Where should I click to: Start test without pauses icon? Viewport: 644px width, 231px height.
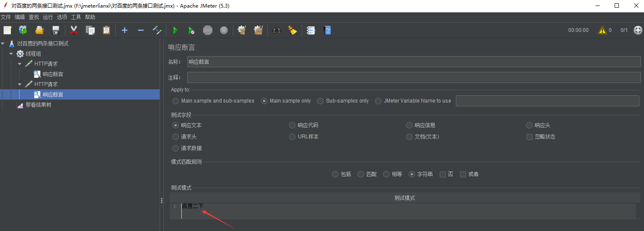click(x=192, y=30)
